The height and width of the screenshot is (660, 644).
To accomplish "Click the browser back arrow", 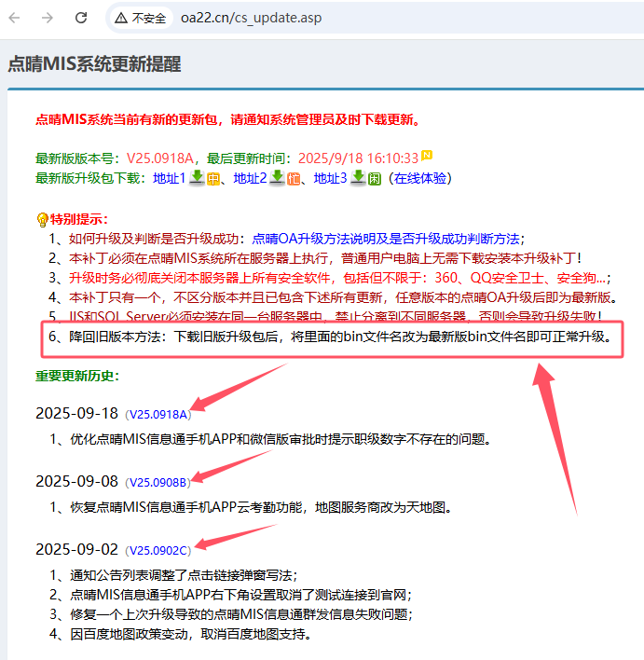I will pos(17,18).
